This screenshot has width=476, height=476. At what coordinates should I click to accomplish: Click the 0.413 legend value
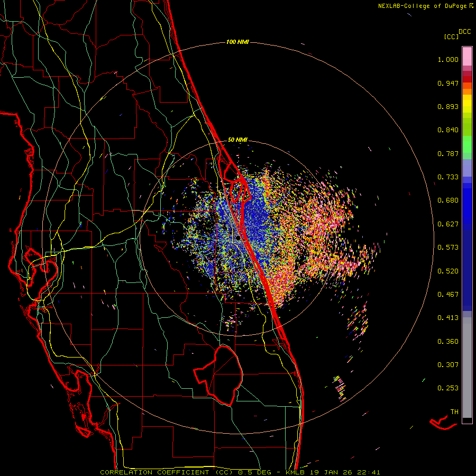448,318
